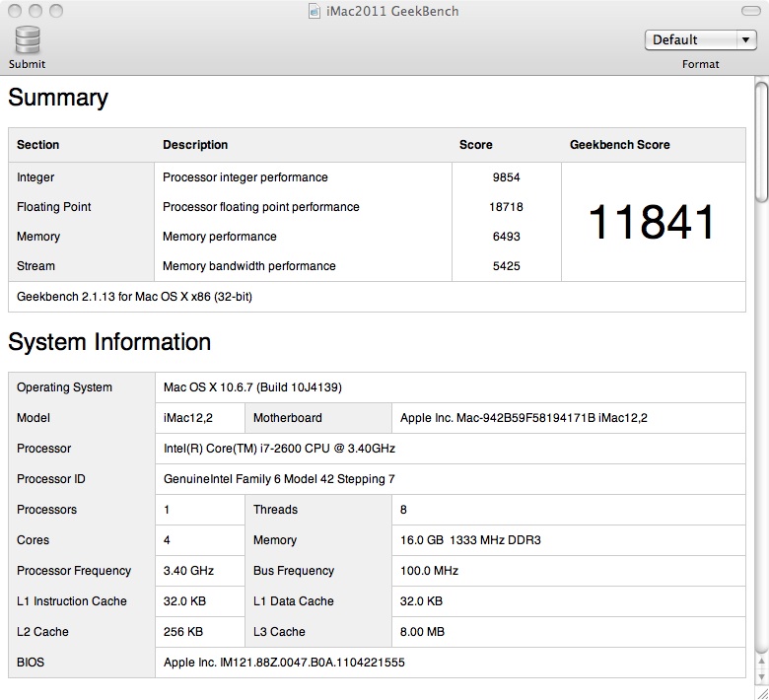769x700 pixels.
Task: Click the 'L1 Data Cache' label
Action: [293, 601]
